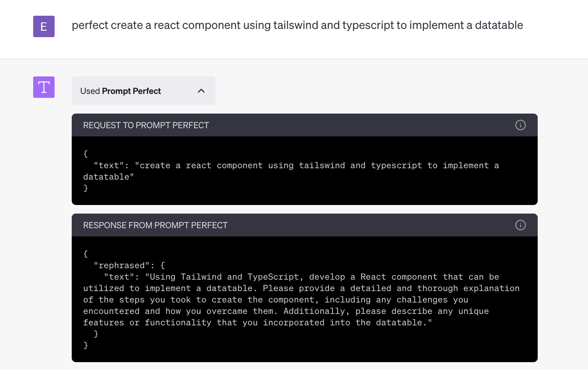Click the assistant's purple T avatar

point(44,87)
